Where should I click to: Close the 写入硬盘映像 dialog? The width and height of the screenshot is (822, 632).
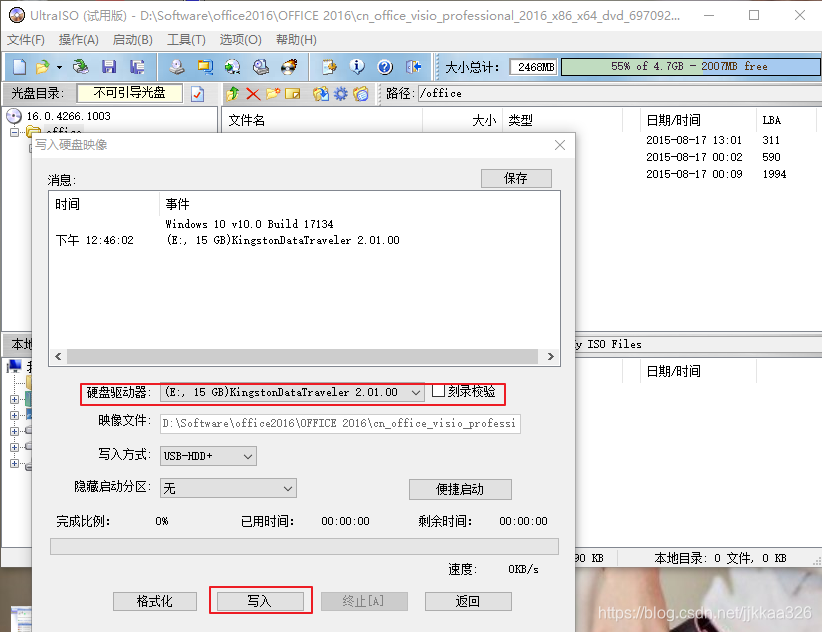point(560,145)
